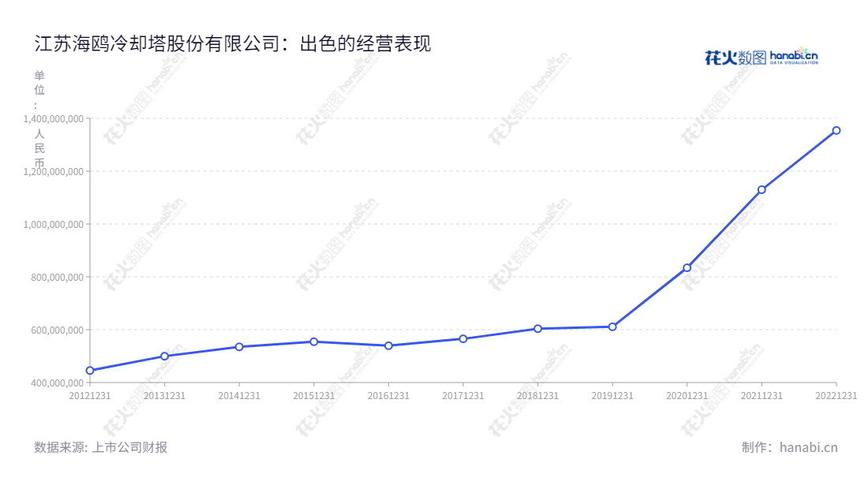This screenshot has height=489, width=868.
Task: Click the 20121231 x-axis label
Action: (90, 395)
